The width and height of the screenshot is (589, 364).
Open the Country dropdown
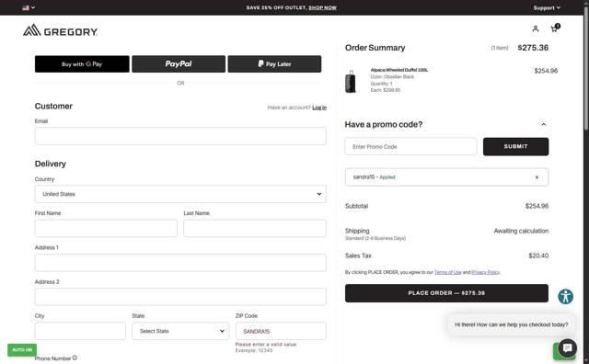(180, 194)
